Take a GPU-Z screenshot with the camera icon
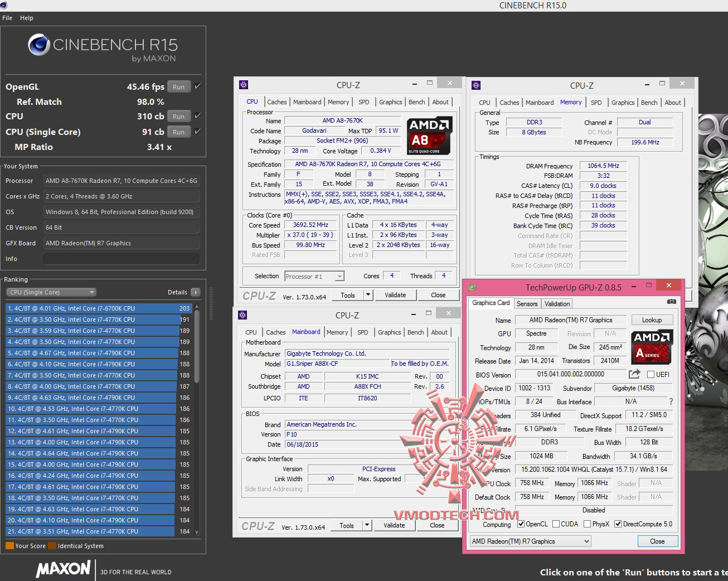This screenshot has width=728, height=581. pyautogui.click(x=672, y=302)
